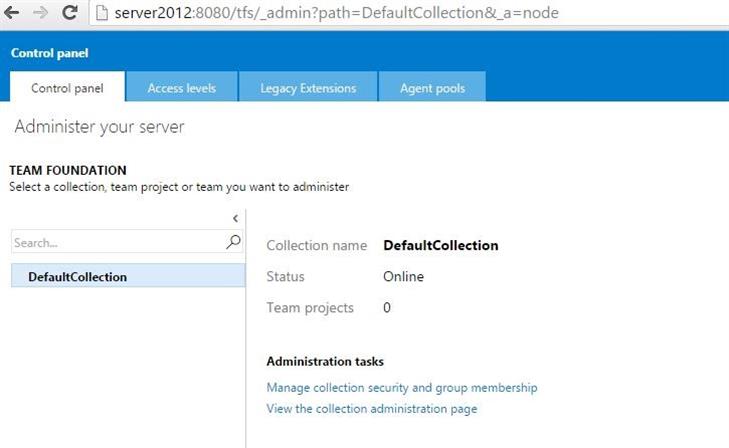
Task: Click the address bar URL
Action: (x=336, y=13)
